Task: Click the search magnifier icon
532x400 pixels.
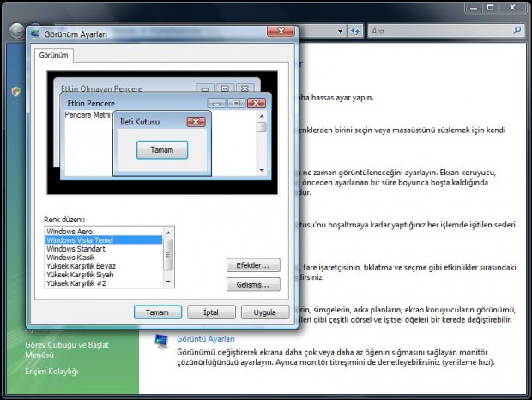Action: pos(517,31)
